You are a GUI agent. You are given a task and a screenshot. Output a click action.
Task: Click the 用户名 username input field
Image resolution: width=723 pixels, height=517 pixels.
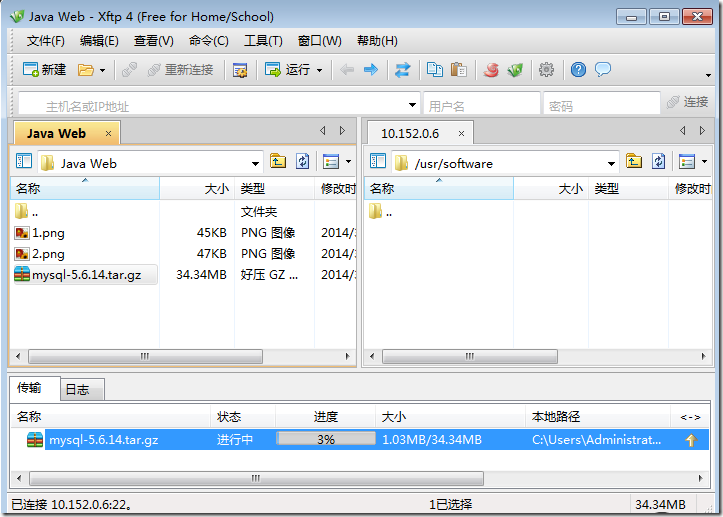coord(482,105)
